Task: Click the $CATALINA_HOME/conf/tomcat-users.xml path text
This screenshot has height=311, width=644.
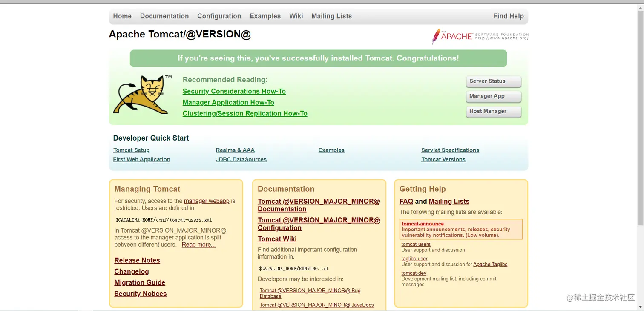Action: (x=164, y=220)
